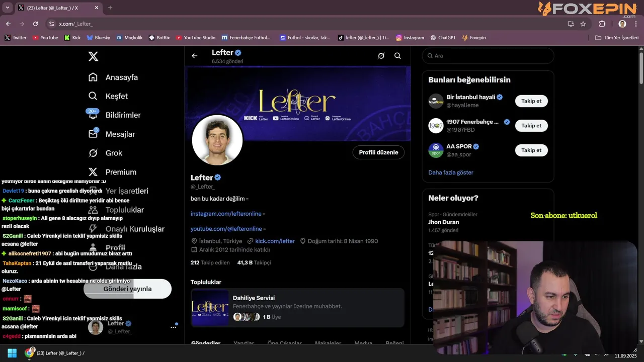The image size is (644, 362).
Task: Open the Instagram bookmark
Action: [410, 38]
